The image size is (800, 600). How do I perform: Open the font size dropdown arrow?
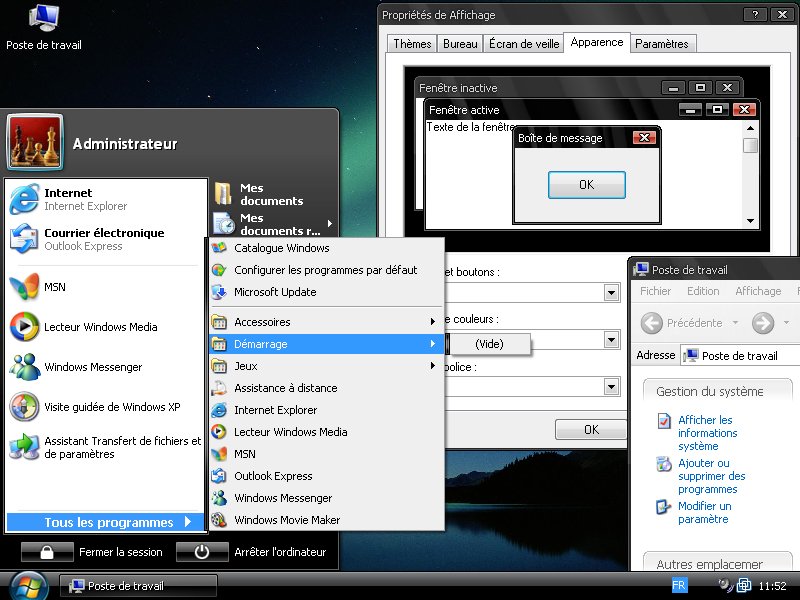611,387
